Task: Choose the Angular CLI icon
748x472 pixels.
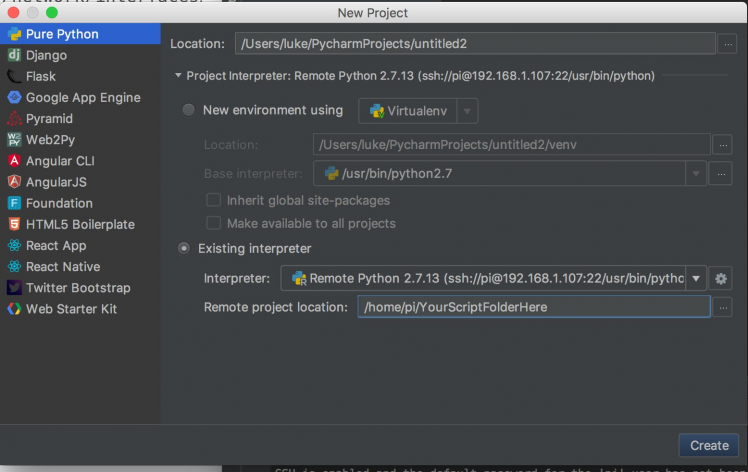Action: click(14, 161)
